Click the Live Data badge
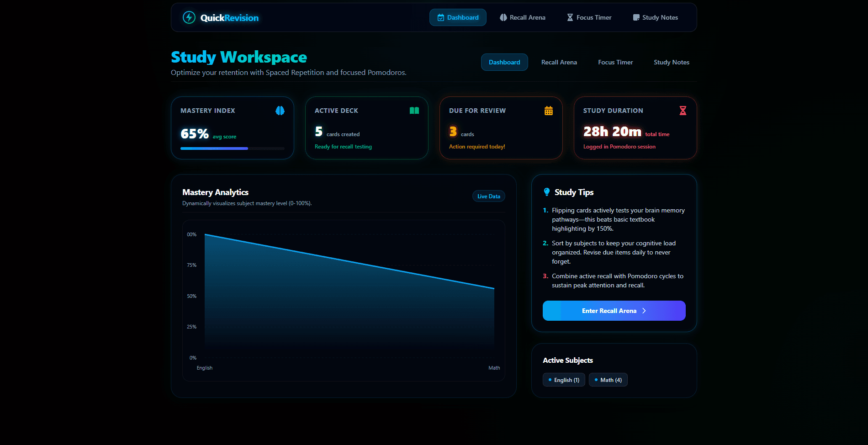 pos(489,196)
